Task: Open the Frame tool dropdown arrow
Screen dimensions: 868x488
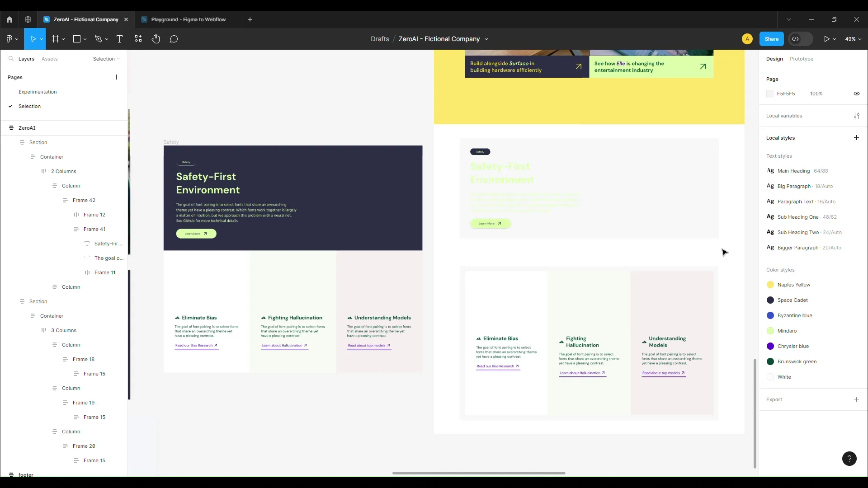Action: point(63,39)
